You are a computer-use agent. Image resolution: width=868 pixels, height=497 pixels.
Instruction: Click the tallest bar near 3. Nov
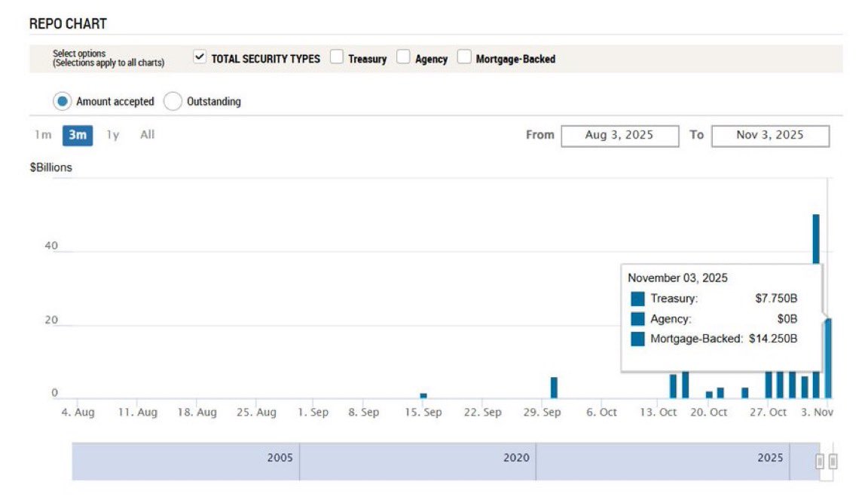click(x=816, y=239)
